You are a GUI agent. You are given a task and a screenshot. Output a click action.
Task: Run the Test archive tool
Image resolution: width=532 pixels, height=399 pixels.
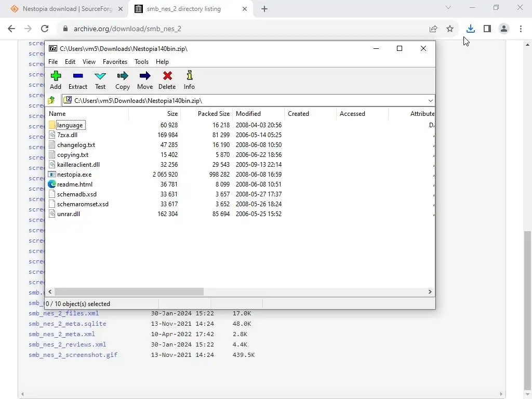pyautogui.click(x=100, y=76)
